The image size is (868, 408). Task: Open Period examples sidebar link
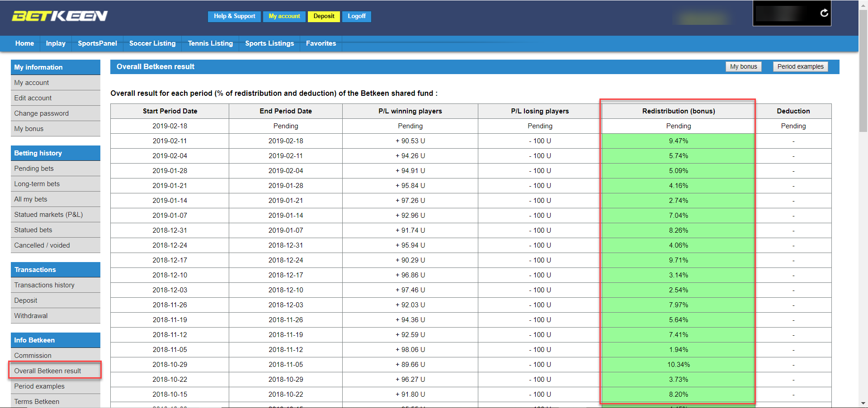pyautogui.click(x=56, y=386)
